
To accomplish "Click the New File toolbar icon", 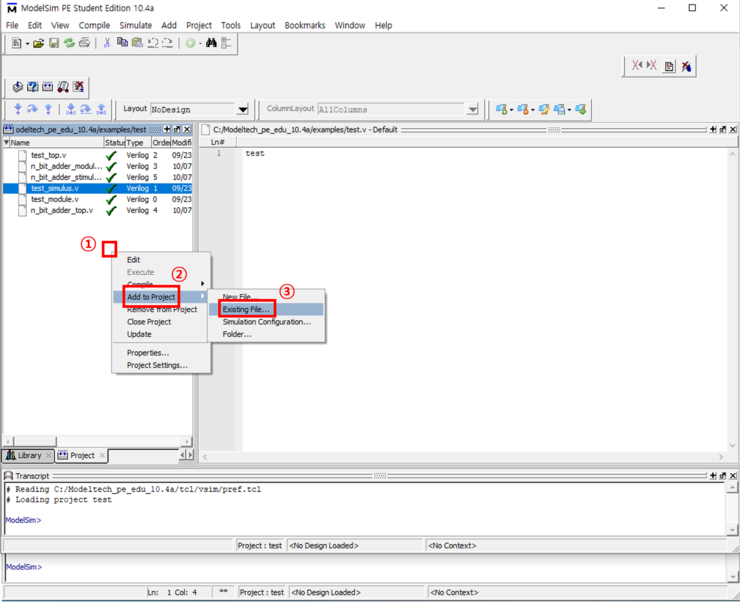I will tap(17, 43).
